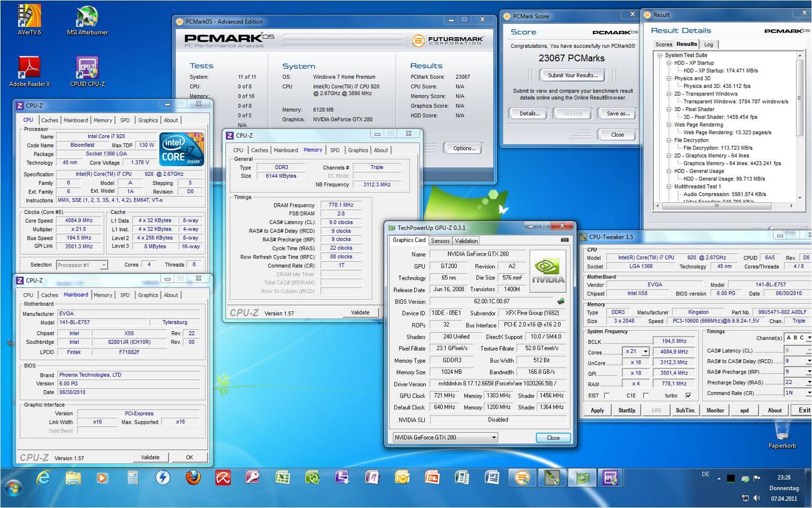The image size is (812, 508).
Task: Open the red Avira taskbar icon
Action: (222, 478)
